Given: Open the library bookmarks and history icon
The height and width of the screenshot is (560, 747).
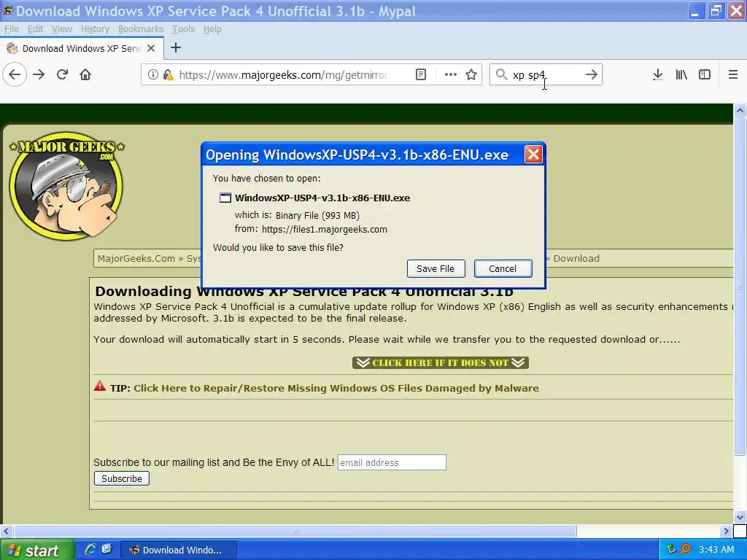Looking at the screenshot, I should click(x=681, y=75).
